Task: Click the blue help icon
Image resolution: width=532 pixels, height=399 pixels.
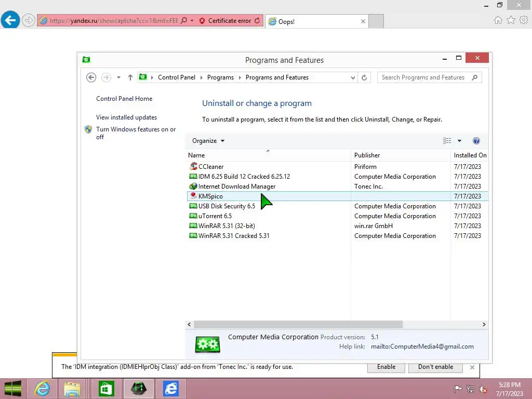Action: pyautogui.click(x=476, y=141)
